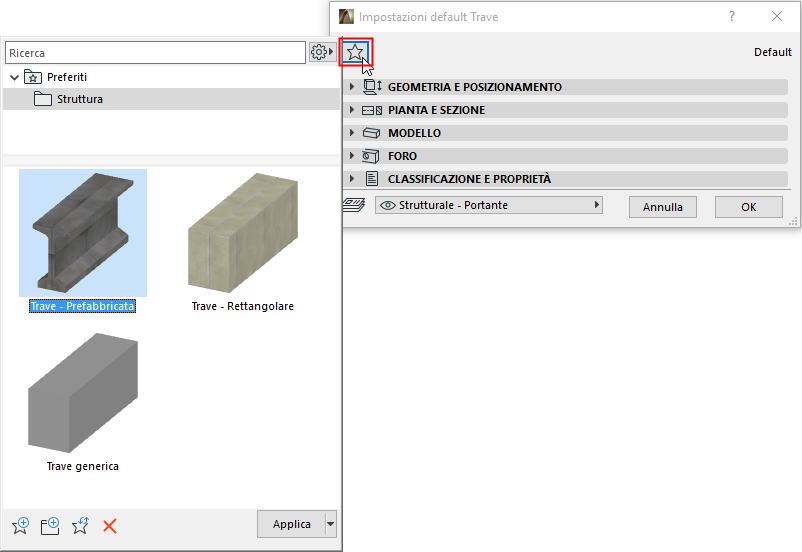The image size is (802, 552).
Task: Click the new folder icon
Action: pos(50,525)
